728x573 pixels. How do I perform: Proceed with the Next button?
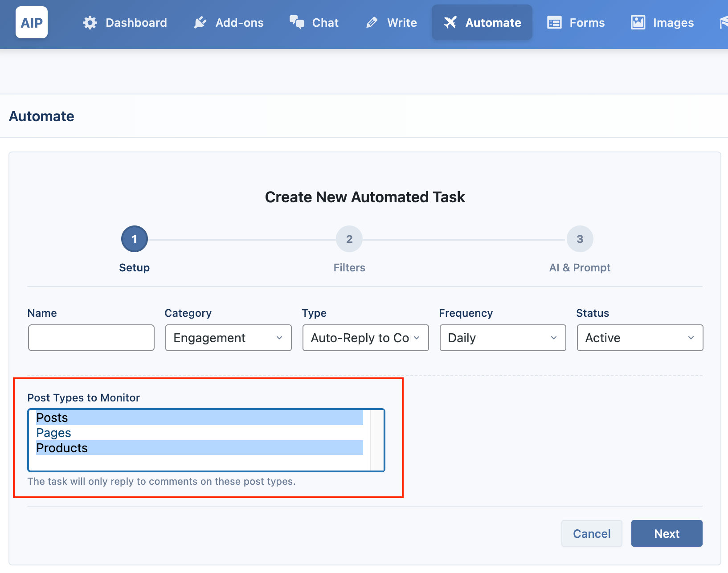point(667,533)
